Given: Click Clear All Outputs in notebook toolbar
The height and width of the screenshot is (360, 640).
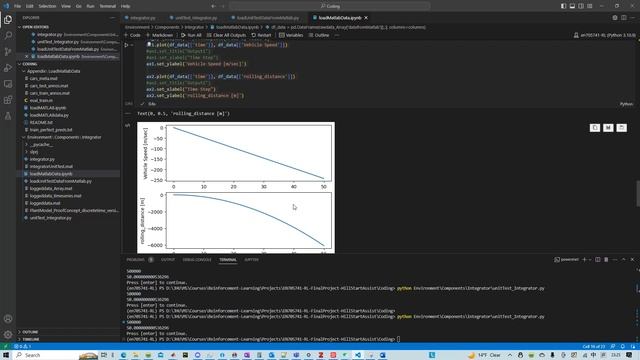Looking at the screenshot, I should 226,35.
